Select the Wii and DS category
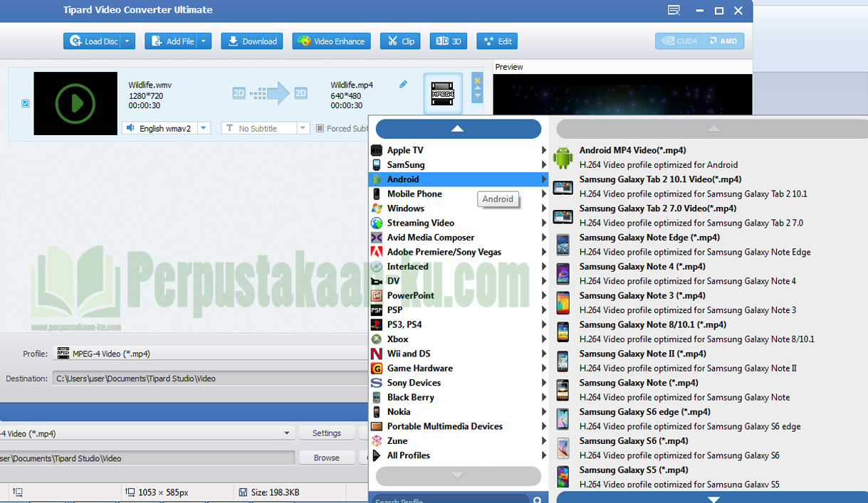Viewport: 868px width, 503px height. 459,354
